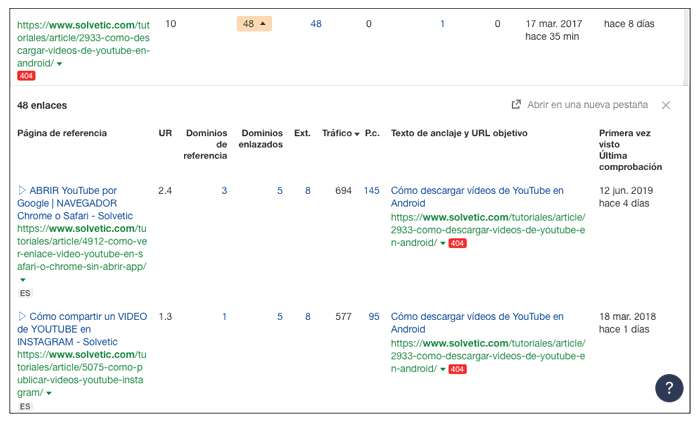Open the Abrir en una nueva pestaña link
The image size is (700, 423).
(587, 105)
